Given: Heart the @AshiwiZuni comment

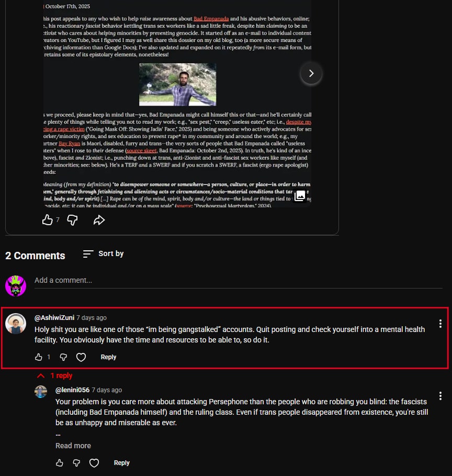Looking at the screenshot, I should coord(81,357).
